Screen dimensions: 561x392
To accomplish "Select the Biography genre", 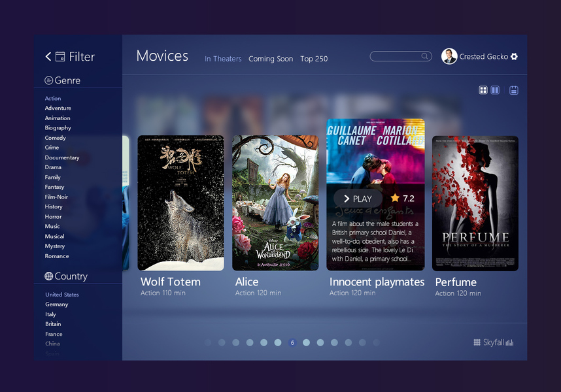I will 58,128.
